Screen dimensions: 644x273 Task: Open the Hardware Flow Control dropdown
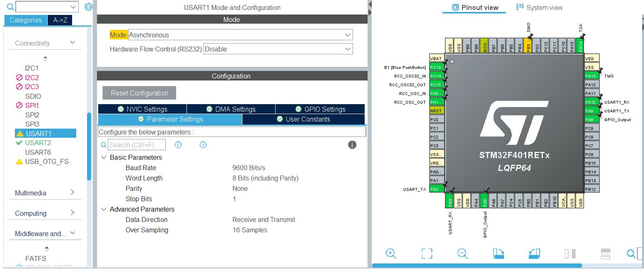[278, 49]
